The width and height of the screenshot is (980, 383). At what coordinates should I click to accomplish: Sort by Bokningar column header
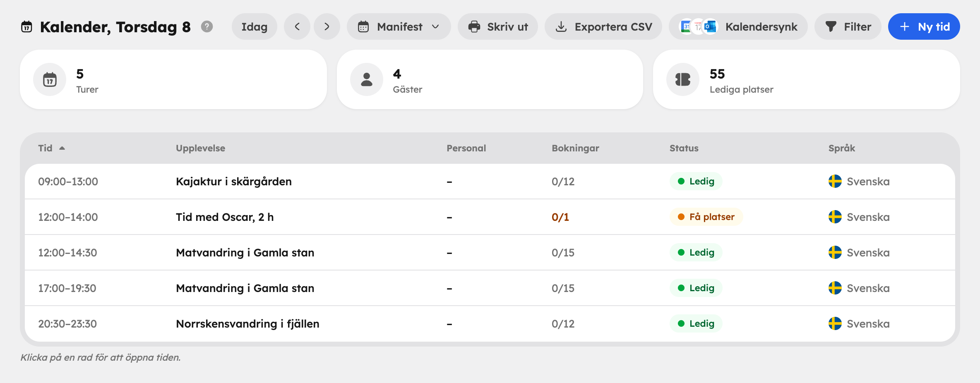(575, 148)
